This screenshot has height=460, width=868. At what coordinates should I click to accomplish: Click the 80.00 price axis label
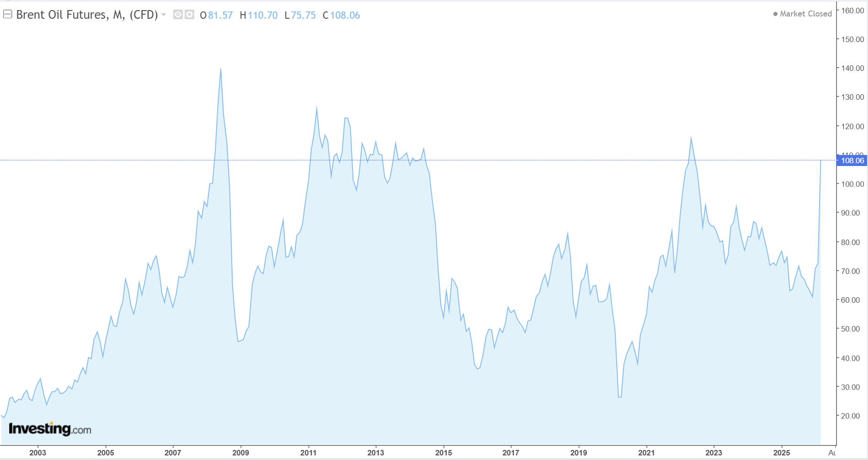[x=851, y=242]
